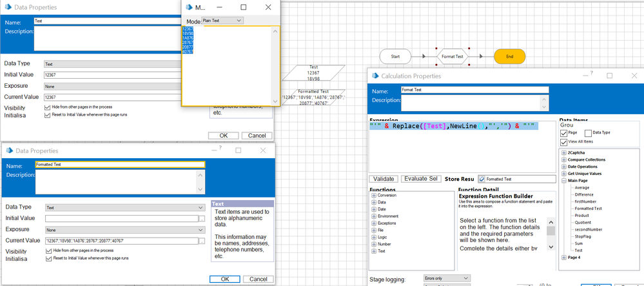This screenshot has height=286, width=644.
Task: Expand the Date Operations tree node
Action: point(564,167)
